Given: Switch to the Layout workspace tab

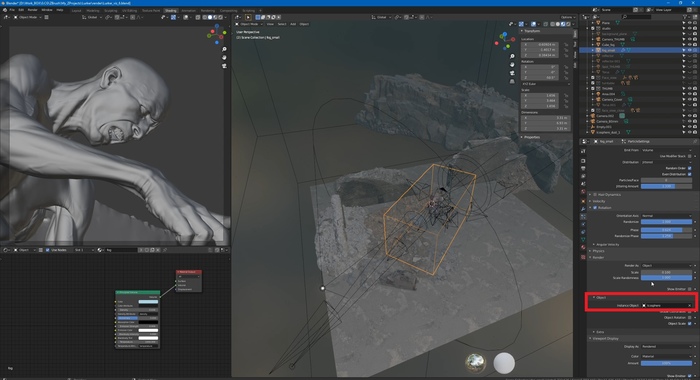Looking at the screenshot, I should 76,10.
